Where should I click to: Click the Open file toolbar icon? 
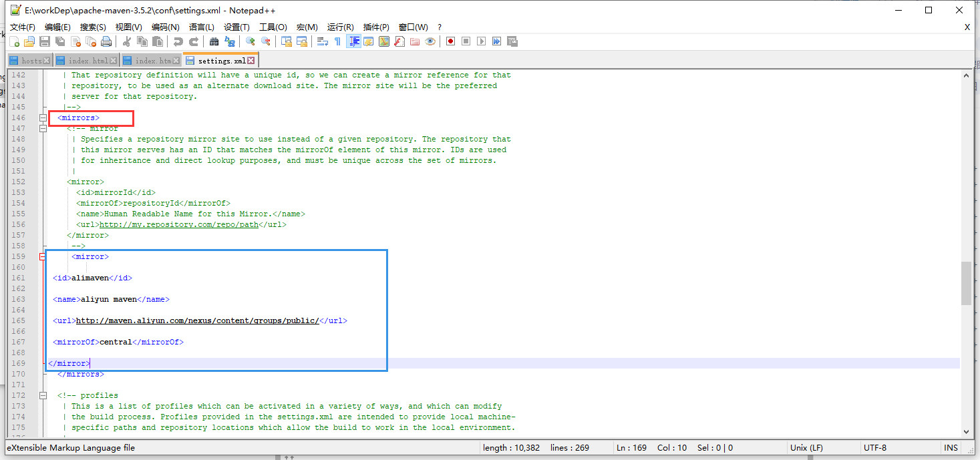29,41
